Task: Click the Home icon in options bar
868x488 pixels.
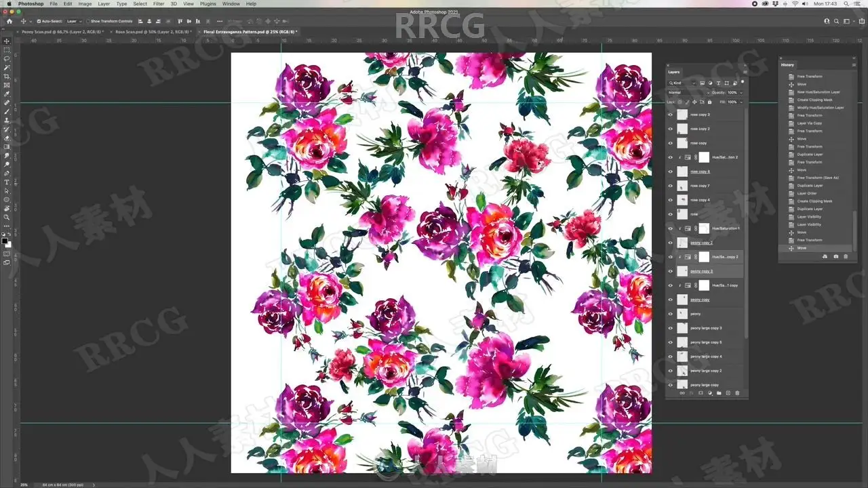Action: coord(9,21)
